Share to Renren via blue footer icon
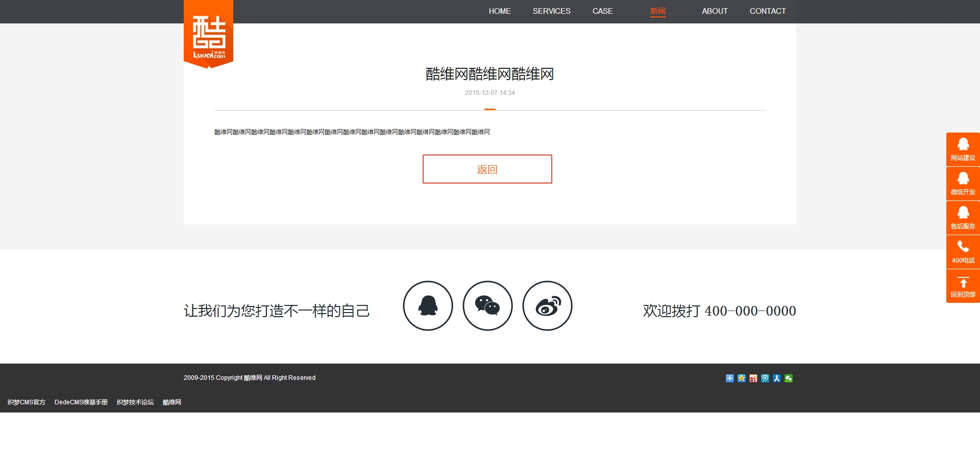The height and width of the screenshot is (464, 980). 777,378
